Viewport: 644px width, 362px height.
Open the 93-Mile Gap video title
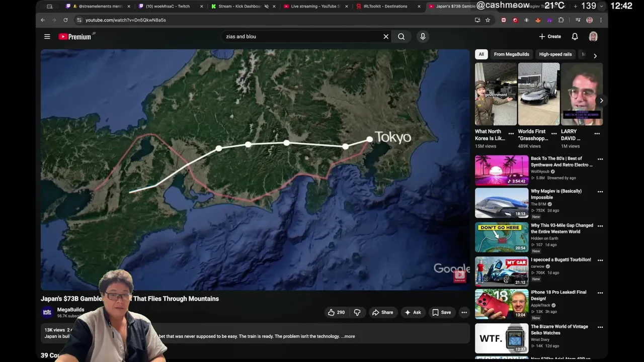pos(562,228)
